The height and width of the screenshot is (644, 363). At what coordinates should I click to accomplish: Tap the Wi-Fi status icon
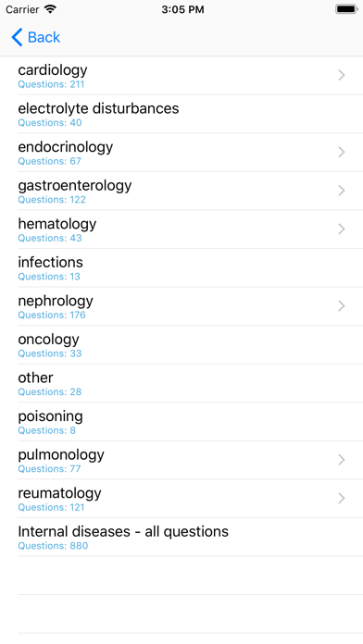coord(50,9)
